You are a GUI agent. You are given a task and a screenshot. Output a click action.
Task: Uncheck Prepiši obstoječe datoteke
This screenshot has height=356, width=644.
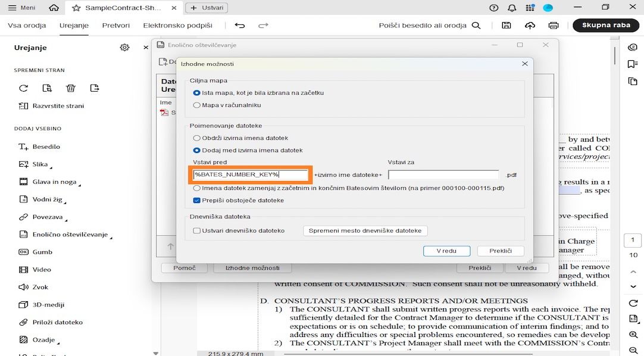tap(196, 200)
